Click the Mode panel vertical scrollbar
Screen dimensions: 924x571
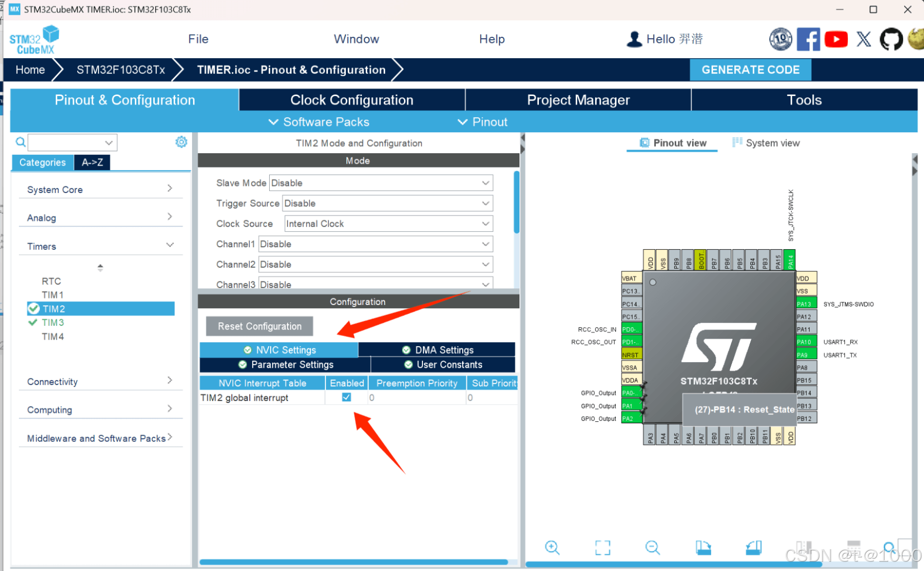coord(517,202)
